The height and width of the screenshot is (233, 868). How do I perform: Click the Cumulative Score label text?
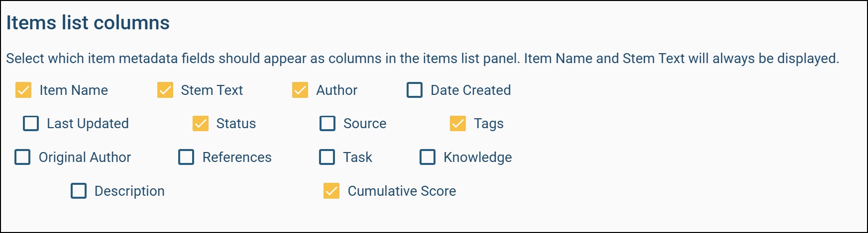(402, 191)
